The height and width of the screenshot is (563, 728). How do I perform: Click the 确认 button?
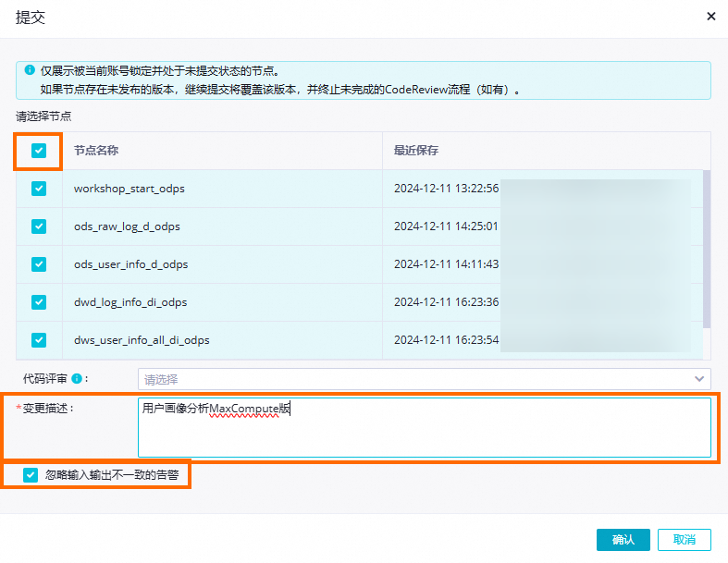tap(623, 540)
